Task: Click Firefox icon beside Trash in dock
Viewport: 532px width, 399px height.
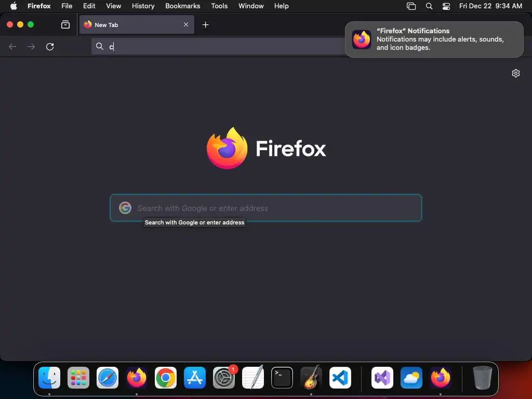Action: point(441,377)
